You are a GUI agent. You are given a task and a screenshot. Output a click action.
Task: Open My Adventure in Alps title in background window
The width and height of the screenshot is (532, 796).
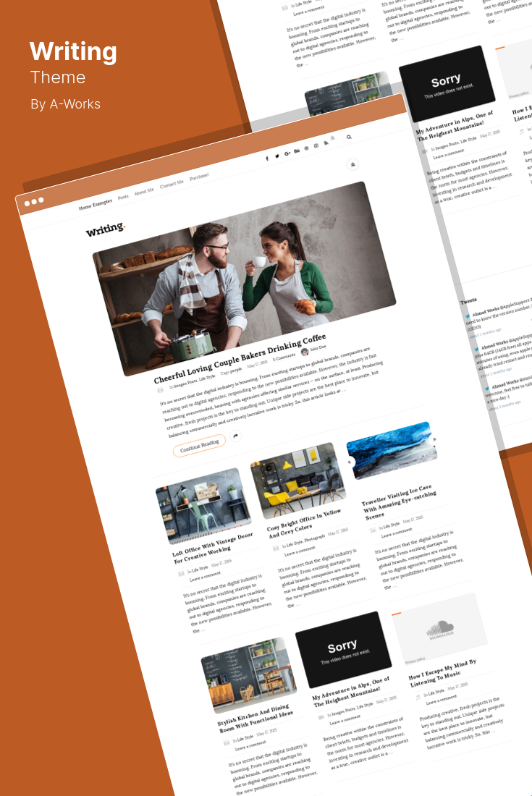point(455,125)
